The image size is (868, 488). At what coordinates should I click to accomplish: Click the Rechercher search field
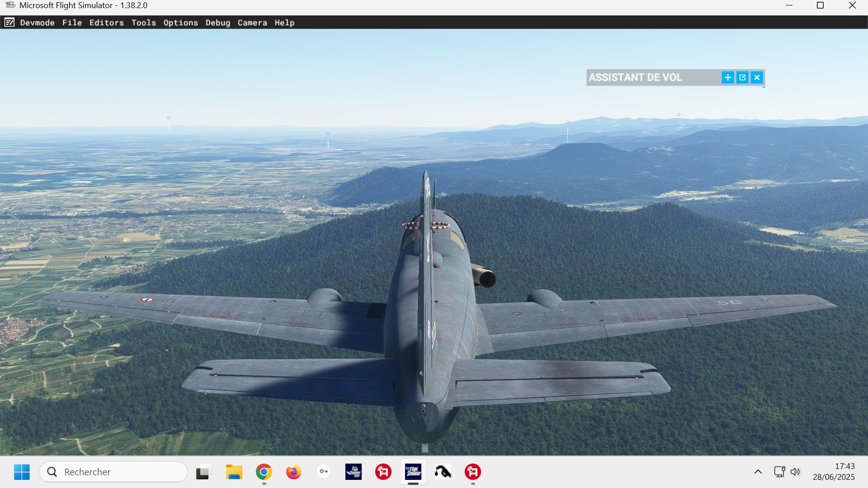tap(113, 472)
